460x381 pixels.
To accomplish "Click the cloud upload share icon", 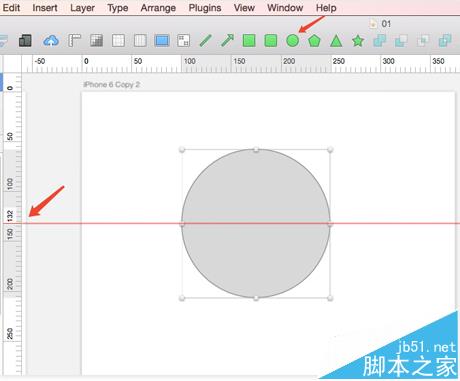I will [51, 41].
